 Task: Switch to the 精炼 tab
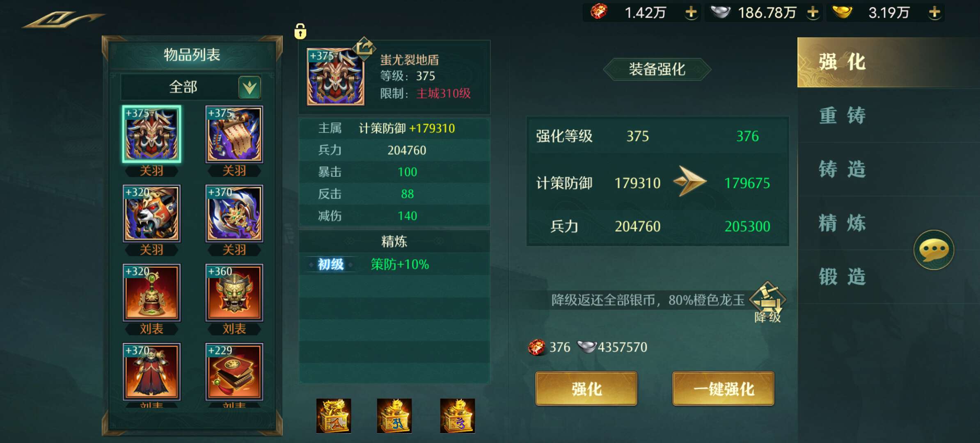[x=842, y=223]
